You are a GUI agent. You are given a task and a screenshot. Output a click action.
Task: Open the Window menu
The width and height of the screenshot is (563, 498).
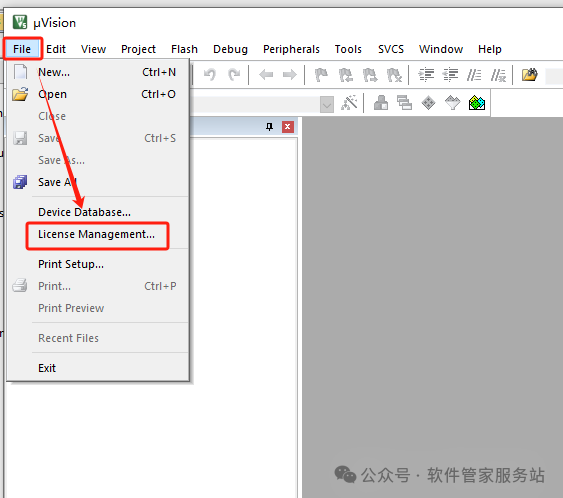441,49
